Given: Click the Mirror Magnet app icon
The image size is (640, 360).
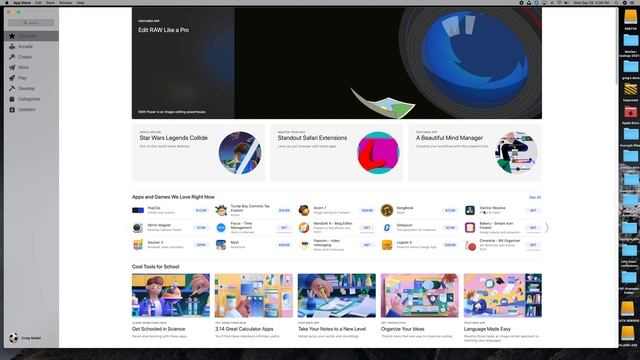Looking at the screenshot, I should pyautogui.click(x=138, y=227).
